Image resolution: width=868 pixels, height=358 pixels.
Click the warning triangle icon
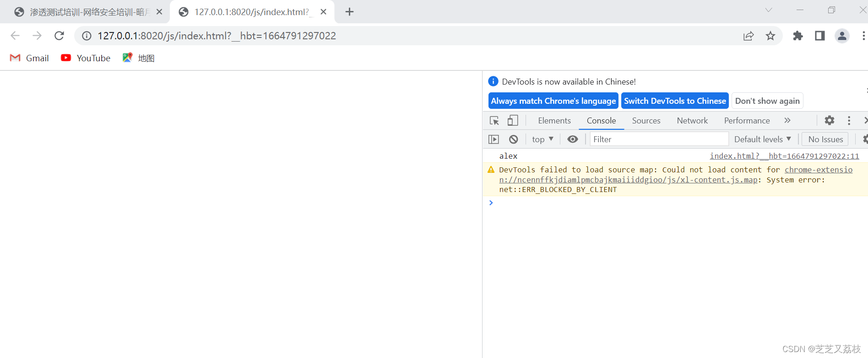point(491,170)
